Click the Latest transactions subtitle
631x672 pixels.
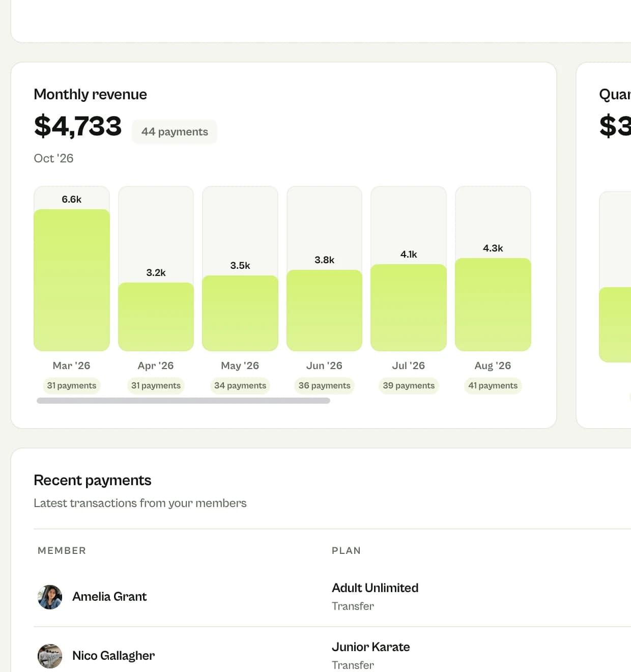(140, 503)
